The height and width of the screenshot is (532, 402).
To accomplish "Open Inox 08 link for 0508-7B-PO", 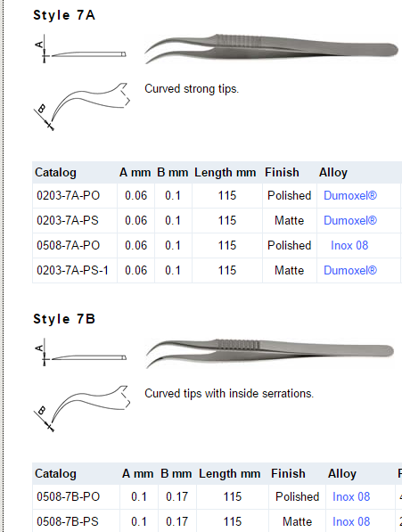I will click(x=351, y=496).
